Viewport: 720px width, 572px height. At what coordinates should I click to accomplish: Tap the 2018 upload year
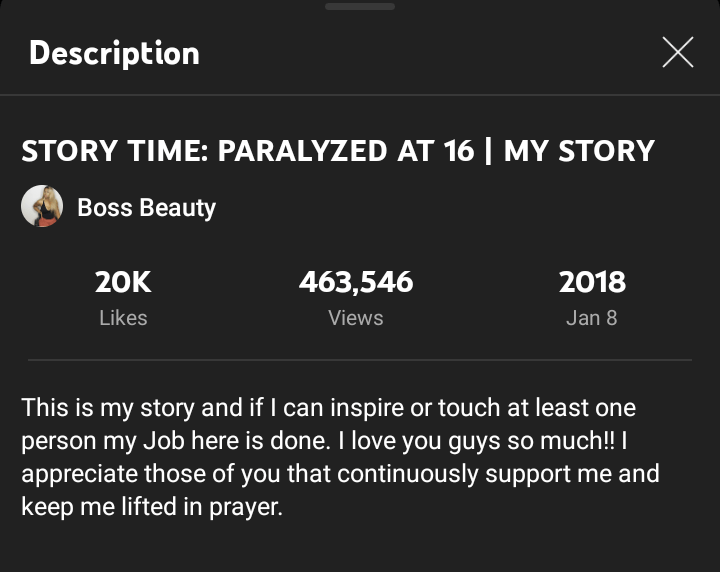pos(592,282)
